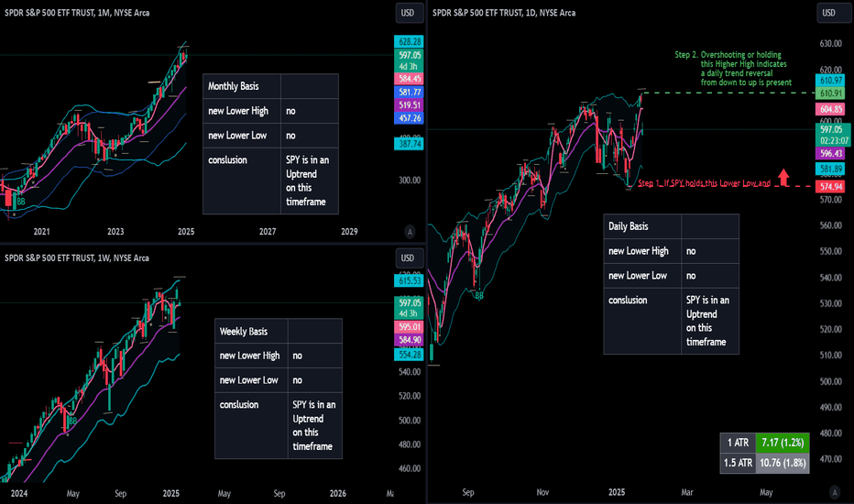
Task: Open USD currency selector on monthly chart
Action: point(409,13)
